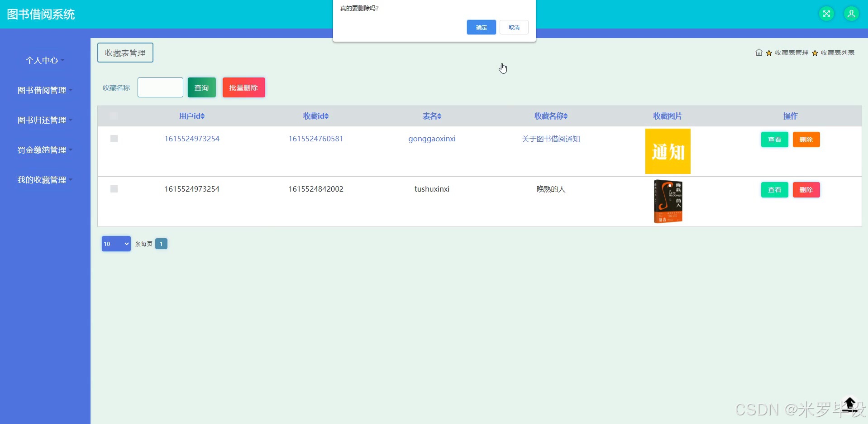Click 用户id cell in gonggaoxinxi row
This screenshot has height=424, width=868.
192,139
